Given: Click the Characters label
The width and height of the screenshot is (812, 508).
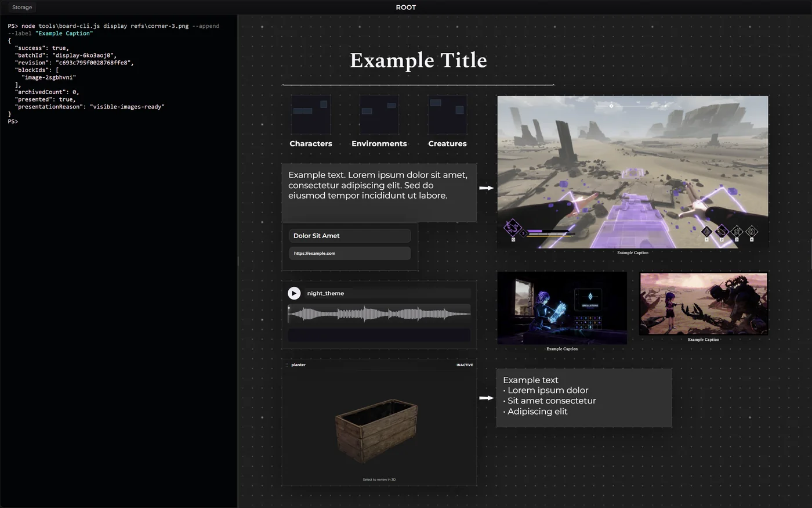Looking at the screenshot, I should (311, 143).
